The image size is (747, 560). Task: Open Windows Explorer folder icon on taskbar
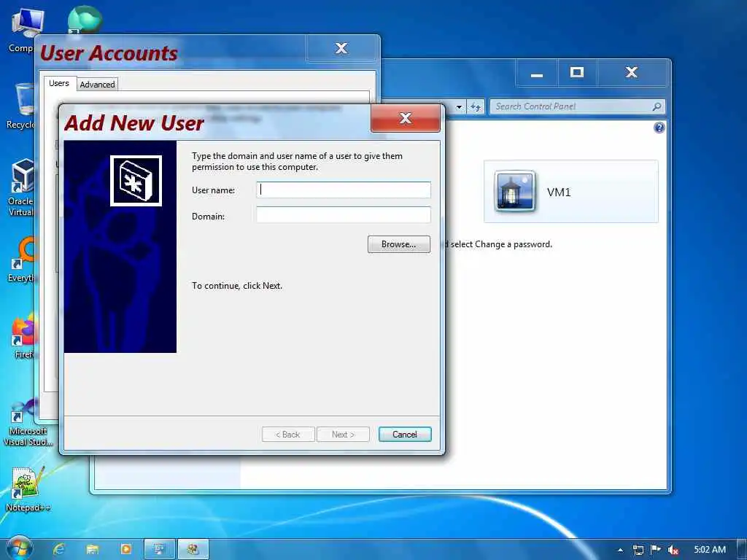pyautogui.click(x=93, y=550)
